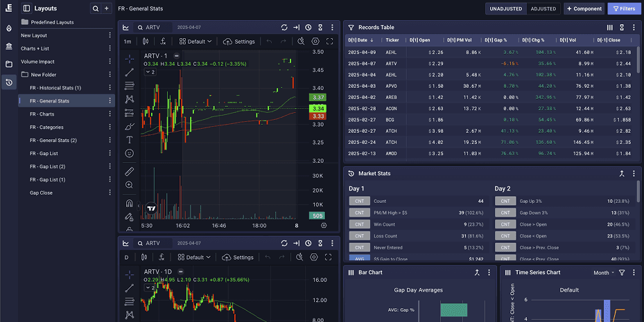Open the emoji icons tool in 1m chart
Image resolution: width=644 pixels, height=322 pixels.
(130, 154)
